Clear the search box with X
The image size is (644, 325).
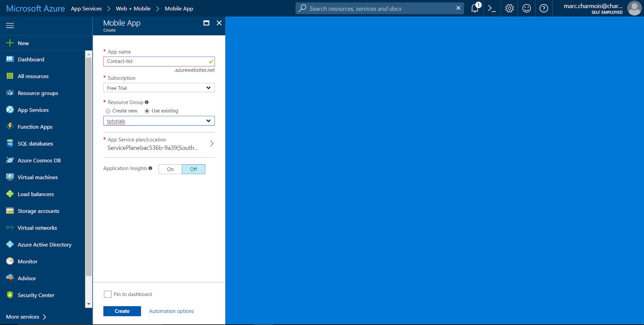458,8
